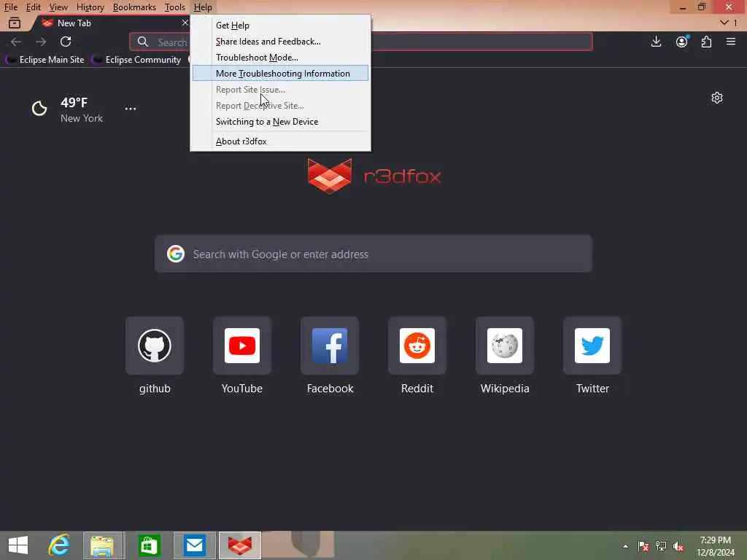Image resolution: width=747 pixels, height=560 pixels.
Task: Open the File menu
Action: [10, 7]
